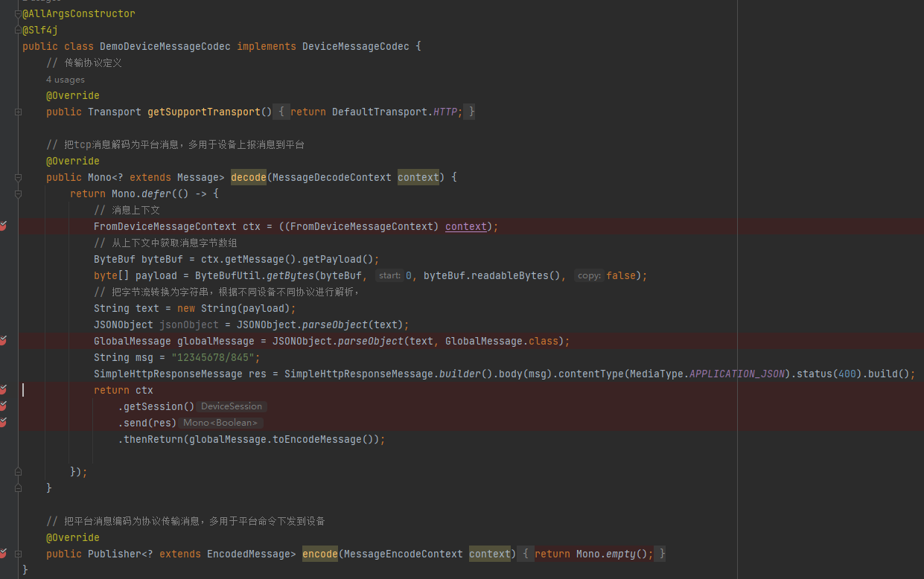The height and width of the screenshot is (579, 924).
Task: Click APPLICATION_JSON constant
Action: point(737,374)
